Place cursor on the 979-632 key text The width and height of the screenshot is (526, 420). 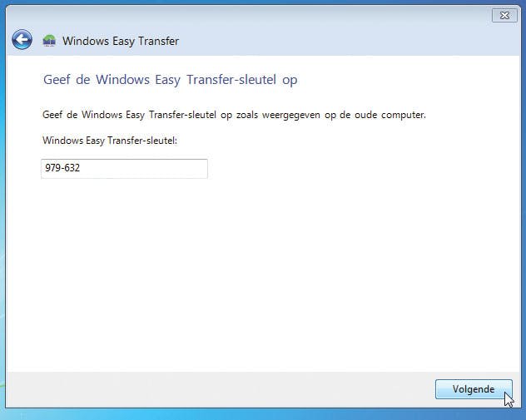pos(62,168)
